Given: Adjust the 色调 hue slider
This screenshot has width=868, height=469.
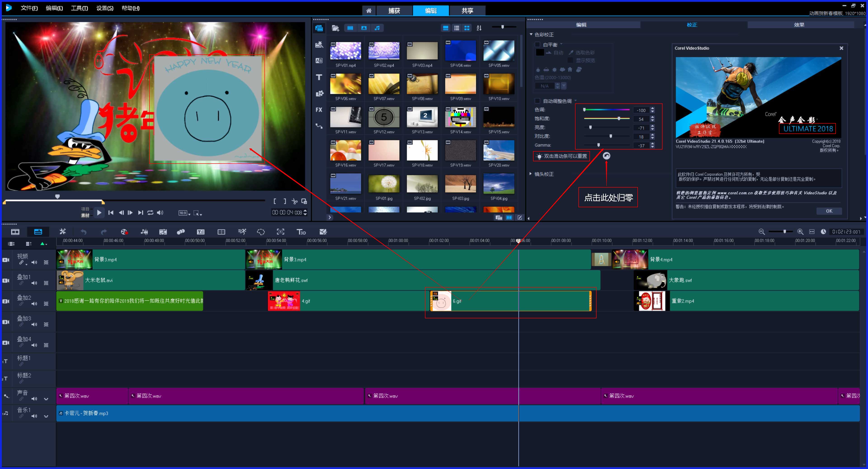Looking at the screenshot, I should [x=606, y=110].
